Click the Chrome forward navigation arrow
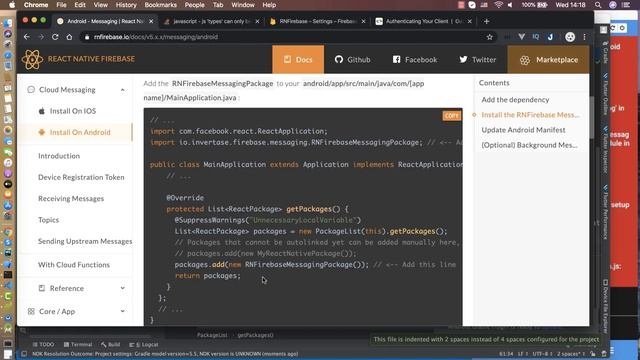This screenshot has height=360, width=640. [41, 37]
